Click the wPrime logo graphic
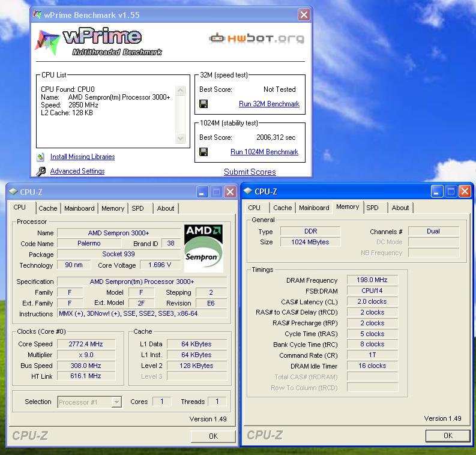This screenshot has width=476, height=455. [98, 41]
